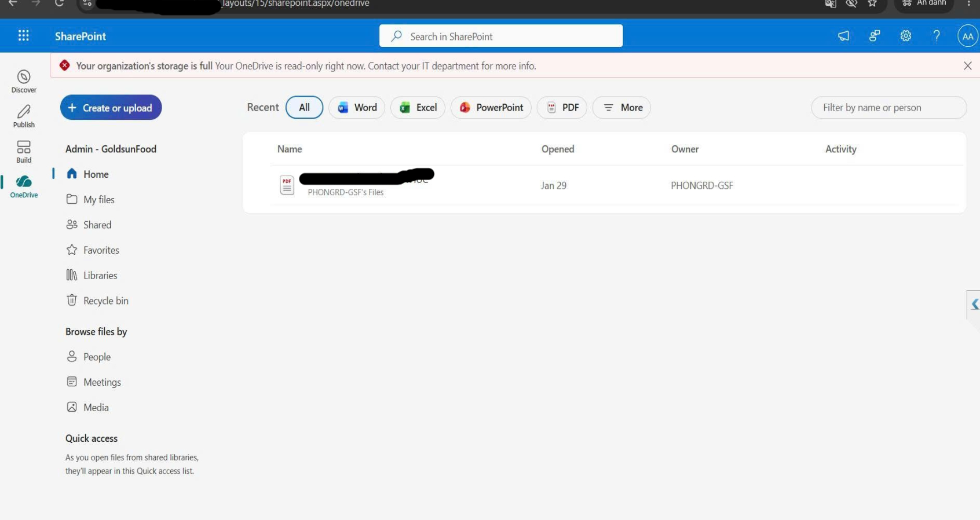The height and width of the screenshot is (520, 980).
Task: Click the Owner column header
Action: coord(685,149)
